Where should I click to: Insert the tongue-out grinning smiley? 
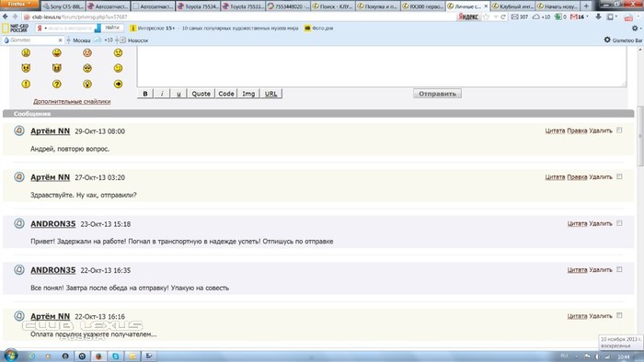[x=57, y=52]
